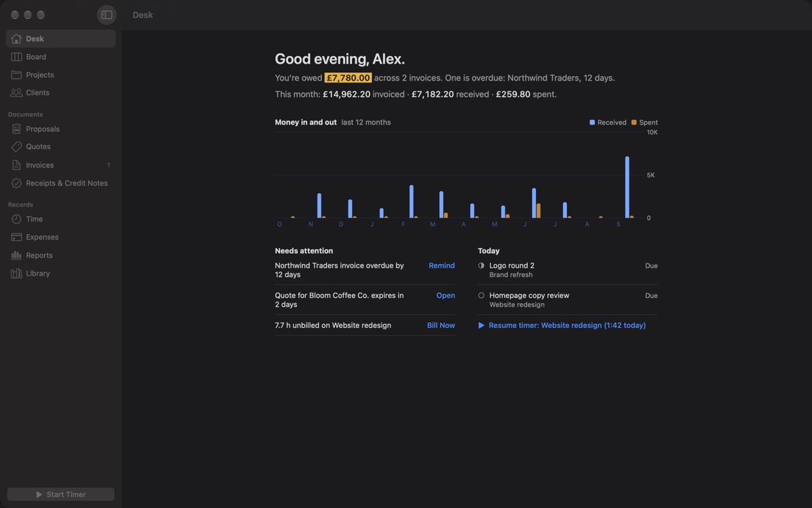Image resolution: width=812 pixels, height=508 pixels.
Task: Click the £14,962.20 invoiced figure
Action: pos(346,94)
